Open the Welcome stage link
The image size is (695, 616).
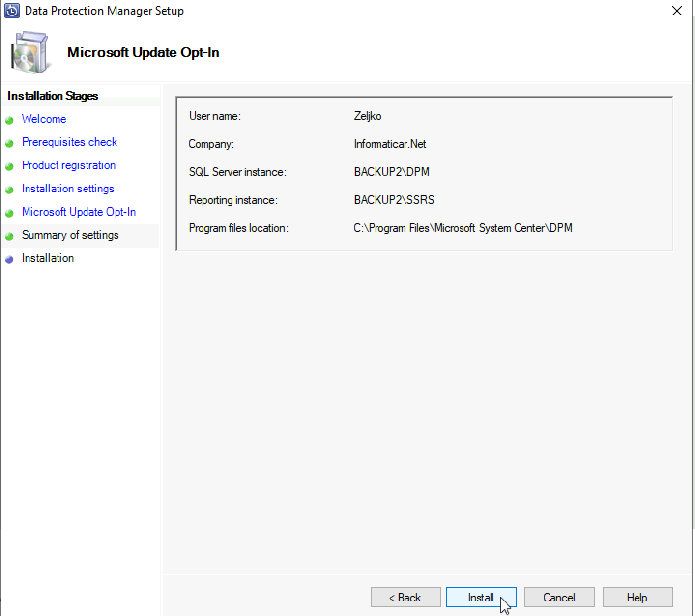[x=44, y=119]
